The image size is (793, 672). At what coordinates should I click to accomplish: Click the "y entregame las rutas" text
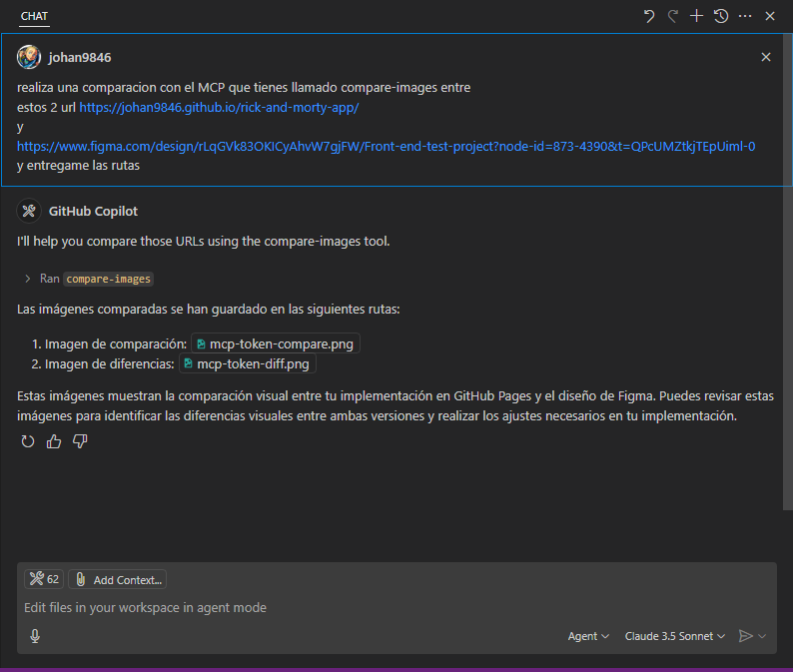78,166
